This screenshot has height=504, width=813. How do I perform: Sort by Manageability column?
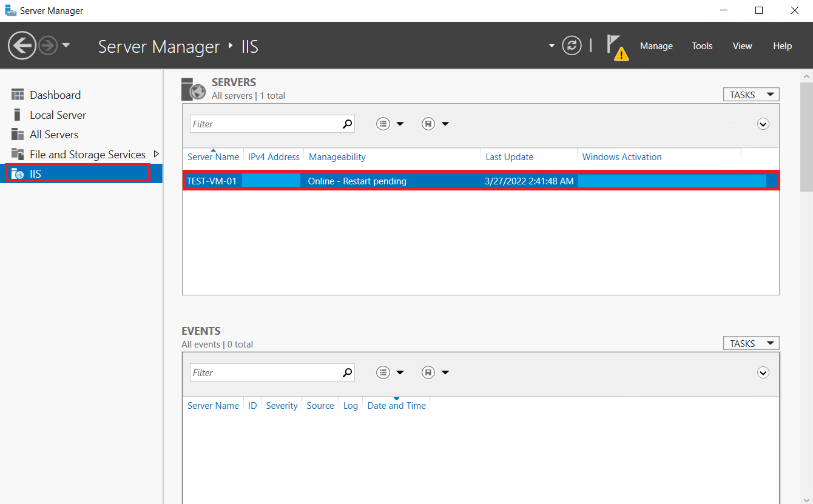click(x=337, y=156)
